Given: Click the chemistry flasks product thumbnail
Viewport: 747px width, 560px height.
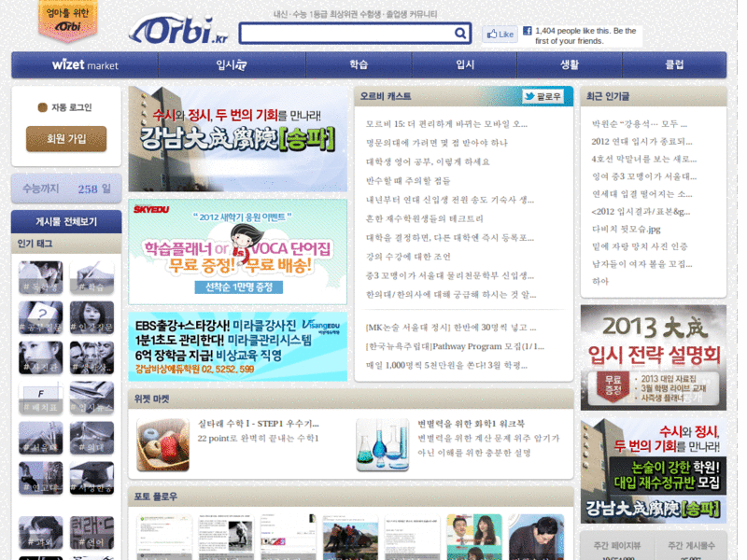Looking at the screenshot, I should 383,445.
